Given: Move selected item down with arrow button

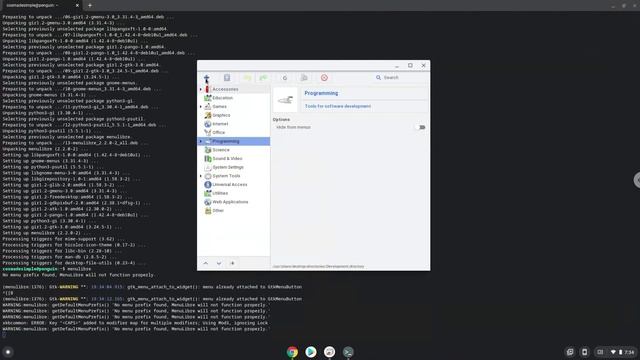Looking at the screenshot, I should point(219,263).
